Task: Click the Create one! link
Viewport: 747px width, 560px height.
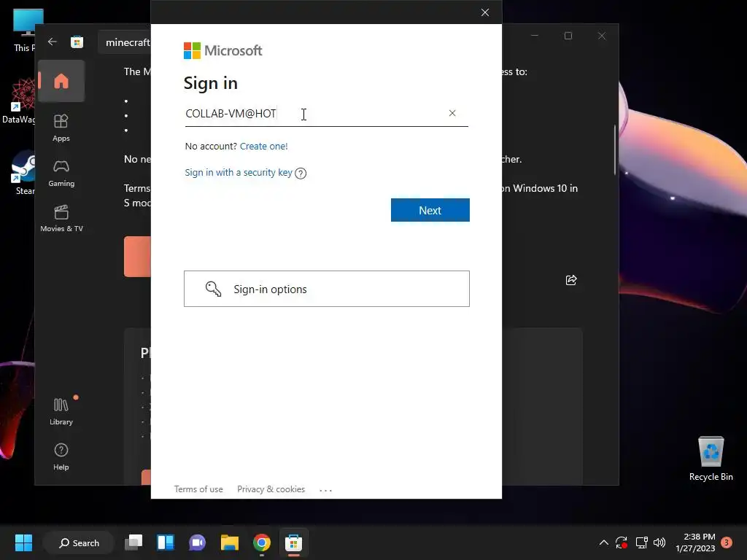Action: tap(263, 146)
